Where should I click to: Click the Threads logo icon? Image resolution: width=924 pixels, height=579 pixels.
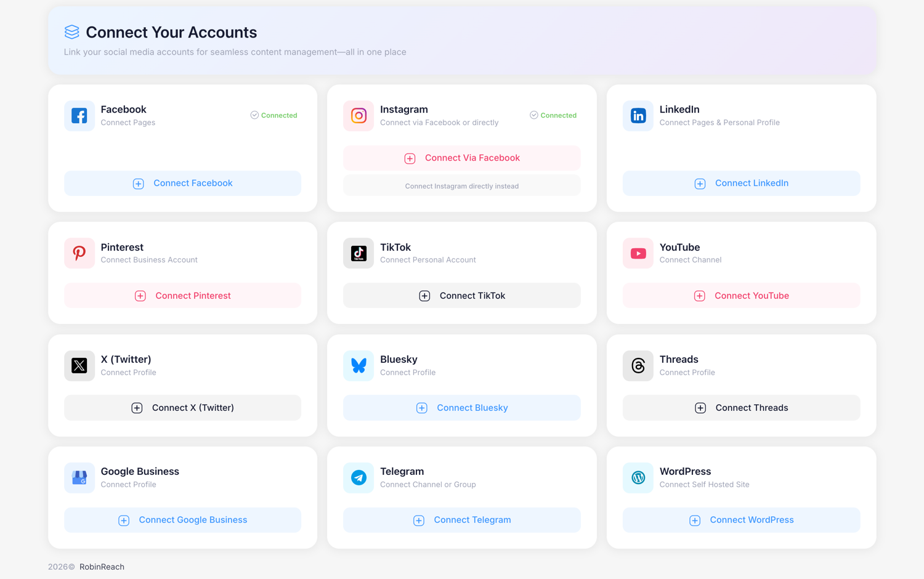point(638,366)
